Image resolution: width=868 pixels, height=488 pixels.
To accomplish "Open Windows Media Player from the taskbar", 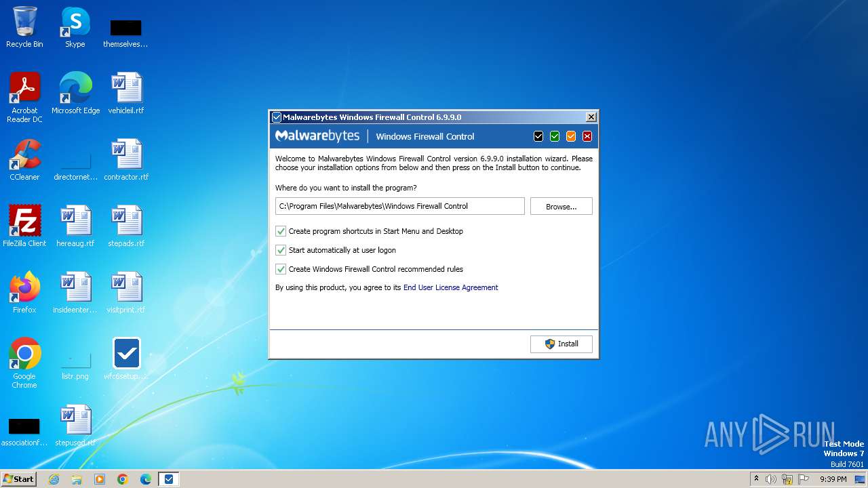I will pos(100,479).
